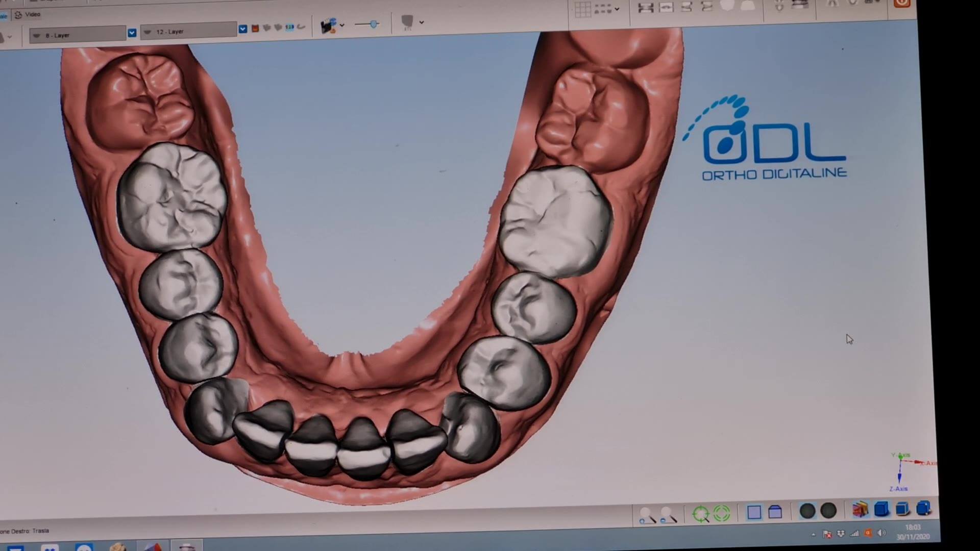This screenshot has height=551, width=980.
Task: Expand the clapperboard tool dropdown arrow
Action: [x=342, y=25]
